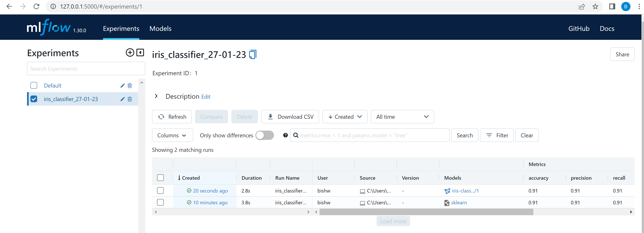This screenshot has width=644, height=233.
Task: Open the search syntax help question mark
Action: [285, 135]
